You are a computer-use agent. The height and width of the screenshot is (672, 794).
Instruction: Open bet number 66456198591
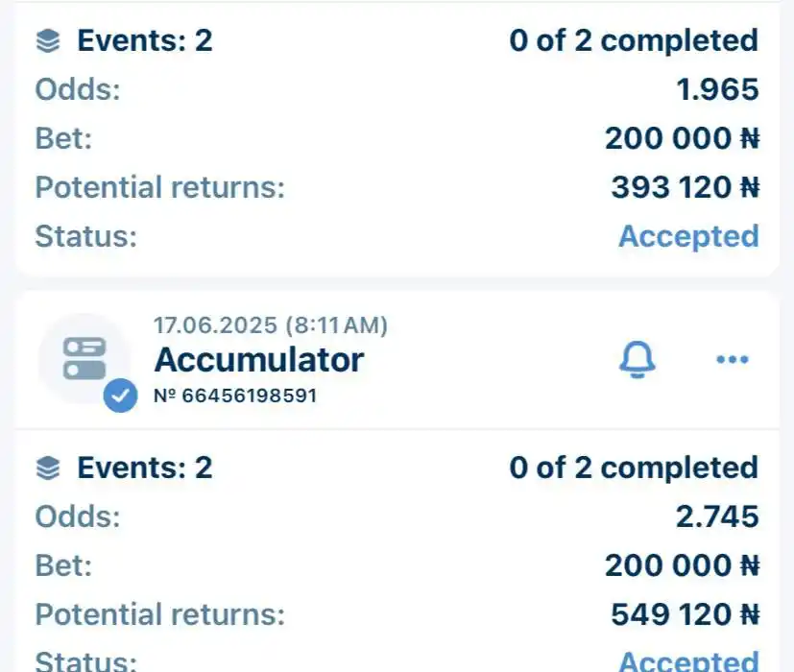235,396
